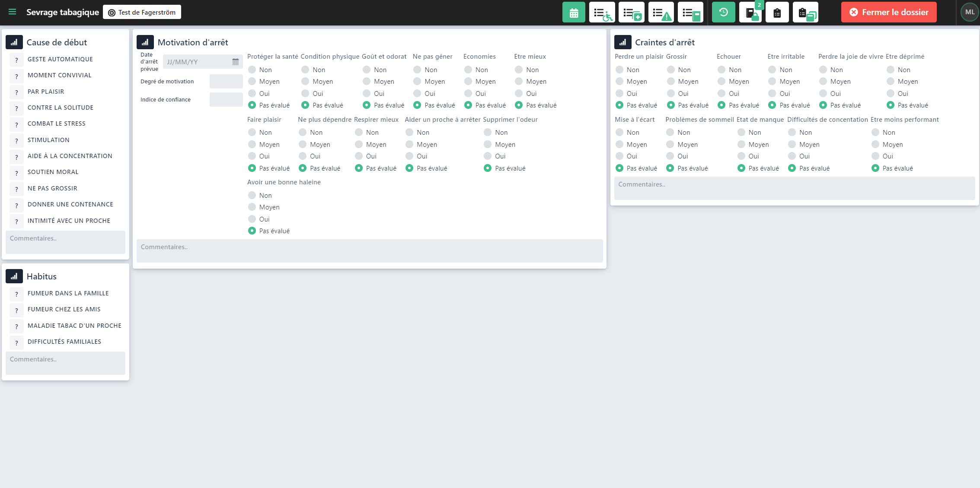
Task: Select Non under Grossir
Action: (670, 70)
